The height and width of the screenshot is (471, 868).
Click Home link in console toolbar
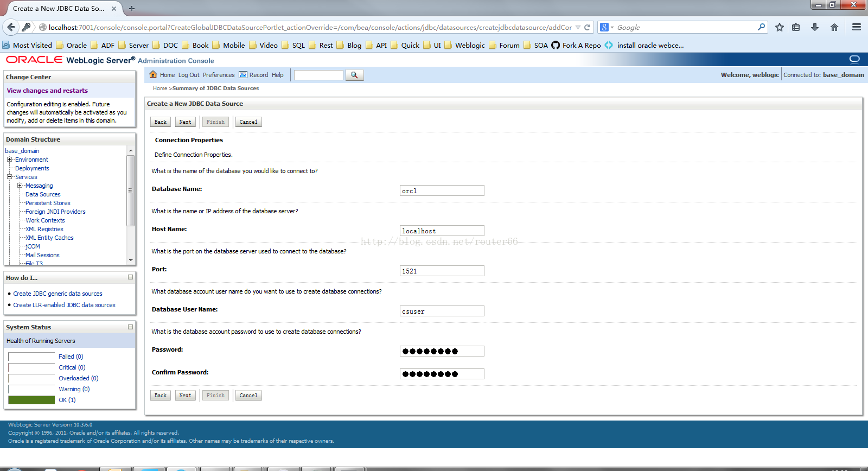167,75
